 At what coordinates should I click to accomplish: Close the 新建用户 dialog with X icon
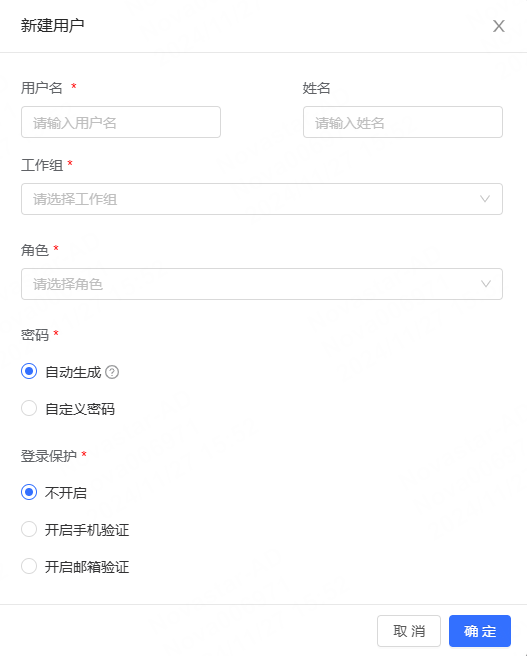click(x=499, y=26)
